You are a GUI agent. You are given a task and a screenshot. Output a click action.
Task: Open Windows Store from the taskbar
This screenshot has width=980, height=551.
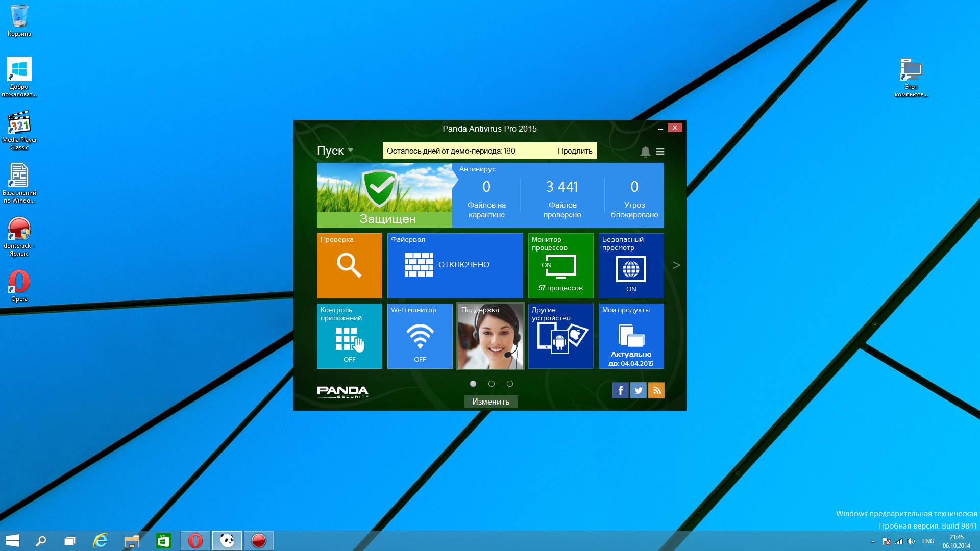[x=163, y=541]
